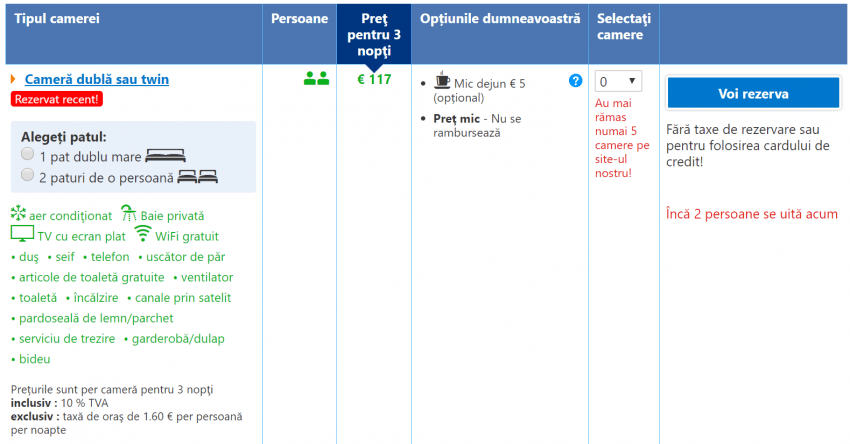This screenshot has height=444, width=850.
Task: Click the 'Selectați camere' column header
Action: pos(624,27)
